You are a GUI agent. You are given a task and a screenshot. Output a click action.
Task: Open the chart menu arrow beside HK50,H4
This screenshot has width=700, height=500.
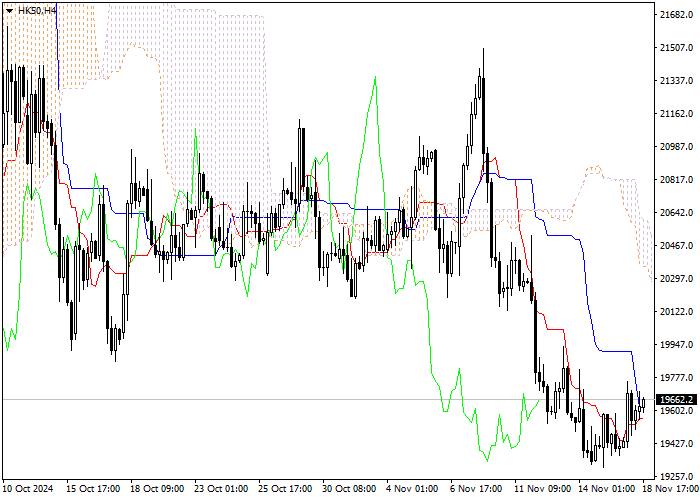tap(9, 10)
